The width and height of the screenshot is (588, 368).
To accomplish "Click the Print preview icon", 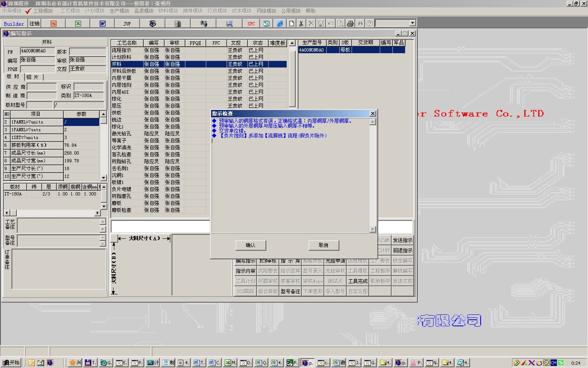I will coord(341,24).
